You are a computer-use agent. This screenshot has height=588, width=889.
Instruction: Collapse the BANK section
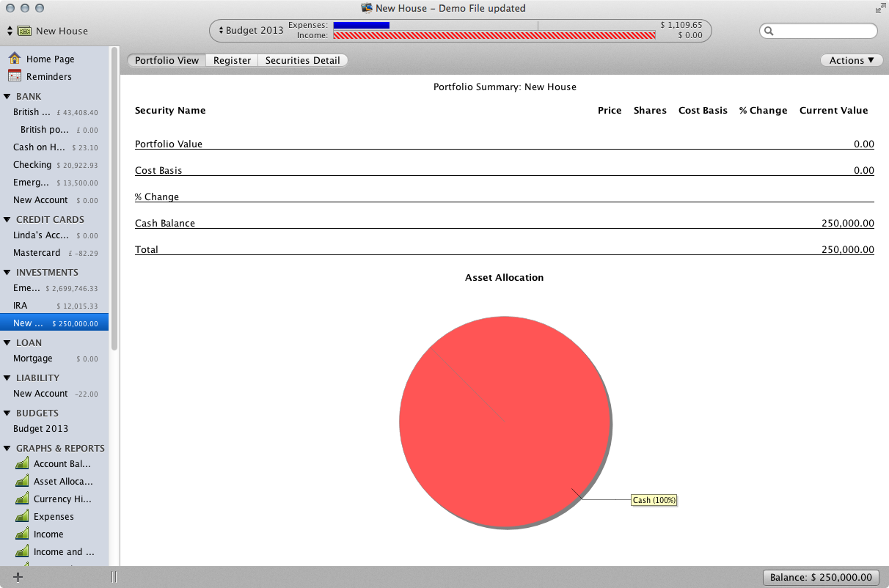tap(7, 96)
